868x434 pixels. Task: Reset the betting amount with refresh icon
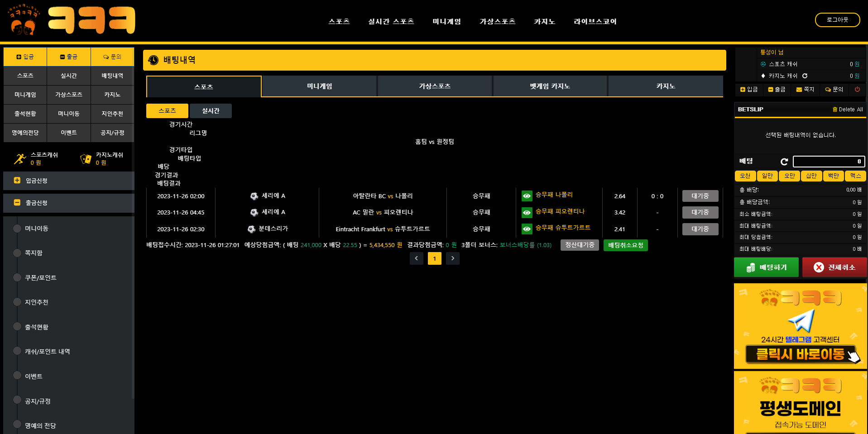[x=784, y=162]
